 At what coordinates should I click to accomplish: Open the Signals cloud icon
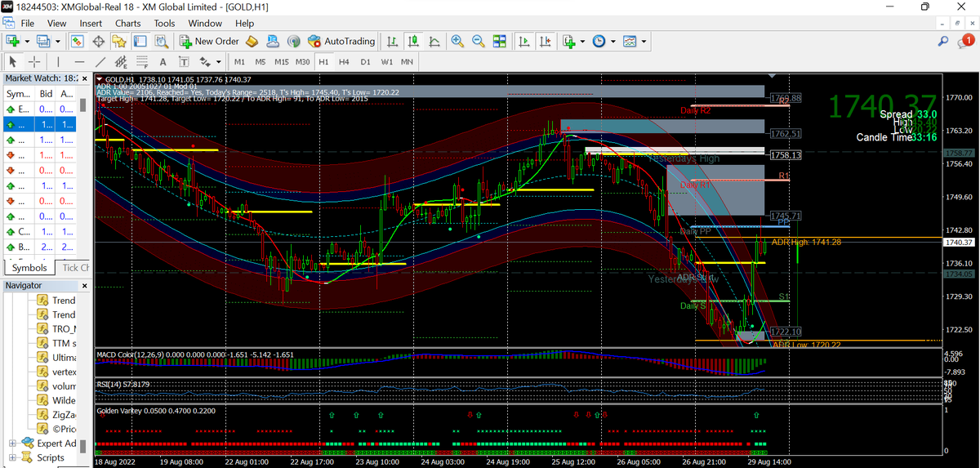click(x=273, y=41)
